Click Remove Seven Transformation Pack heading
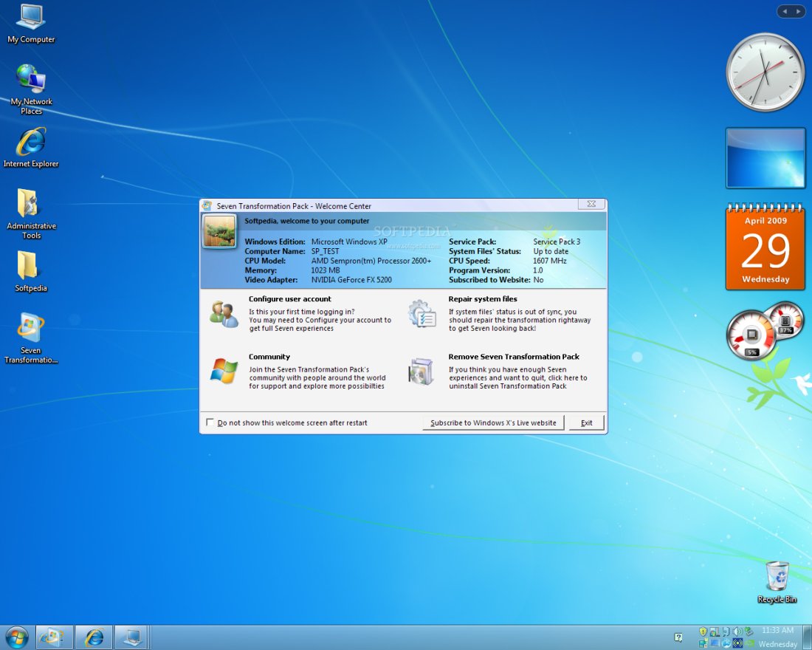812x650 pixels. pyautogui.click(x=514, y=357)
